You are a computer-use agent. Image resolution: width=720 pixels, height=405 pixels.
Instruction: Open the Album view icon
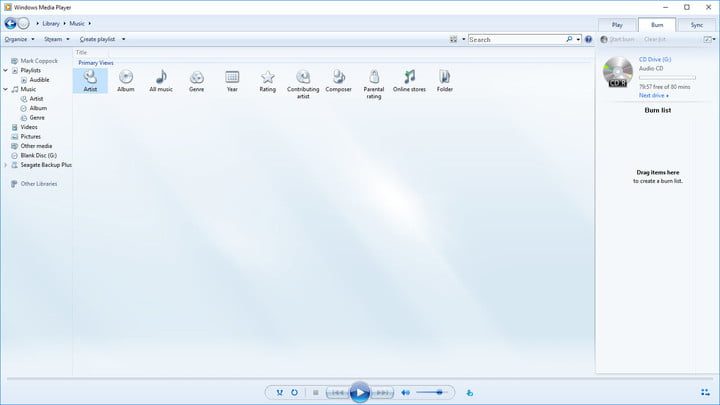coord(126,78)
